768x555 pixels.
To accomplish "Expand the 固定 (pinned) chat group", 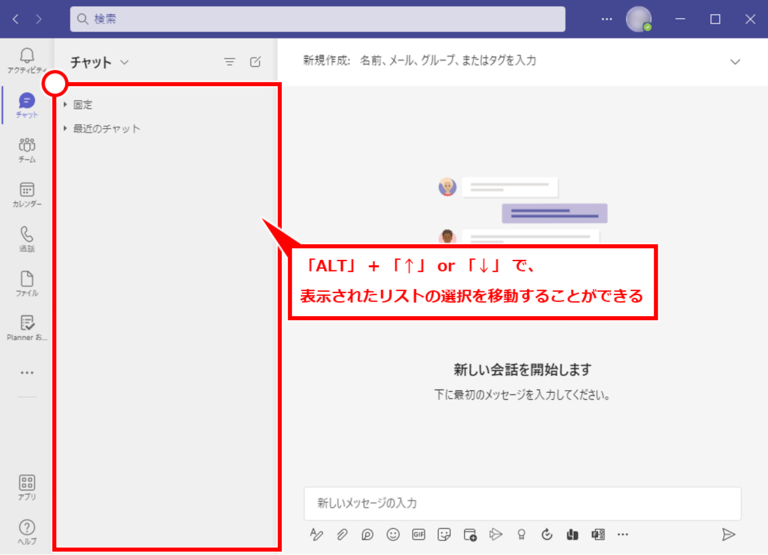I will pos(78,104).
